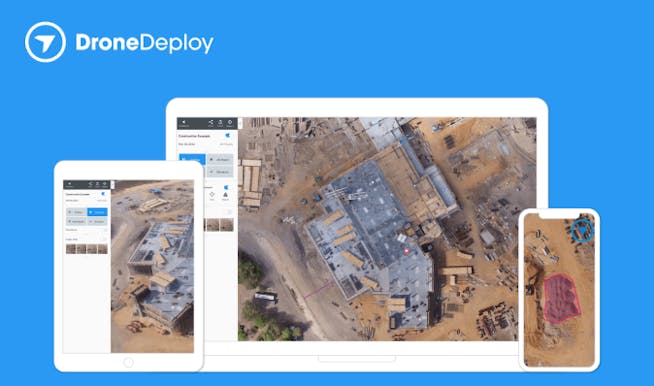
Task: Select the red shaded polygon on phone map
Action: point(561,298)
